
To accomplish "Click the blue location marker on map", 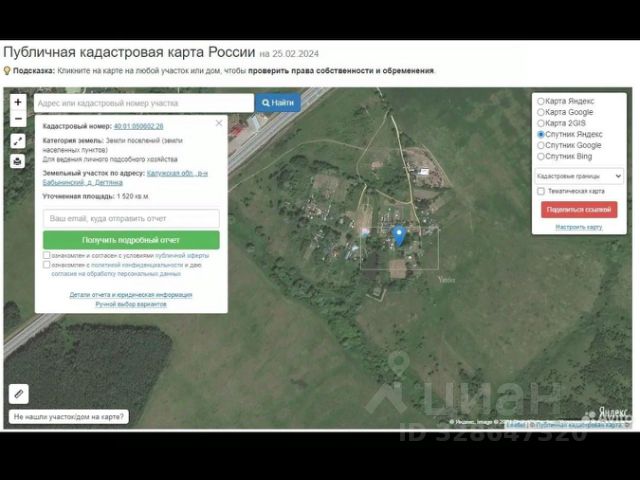I will point(399,236).
